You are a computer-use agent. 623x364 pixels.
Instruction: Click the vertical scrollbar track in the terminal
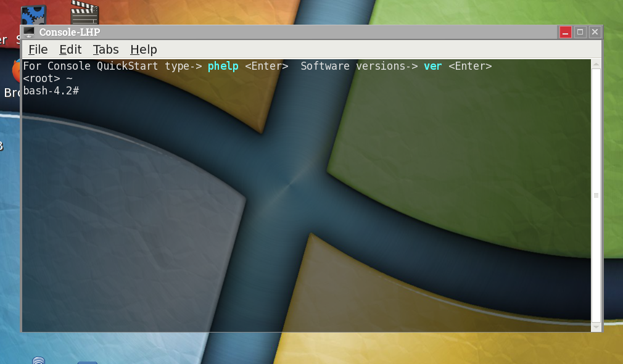596,196
